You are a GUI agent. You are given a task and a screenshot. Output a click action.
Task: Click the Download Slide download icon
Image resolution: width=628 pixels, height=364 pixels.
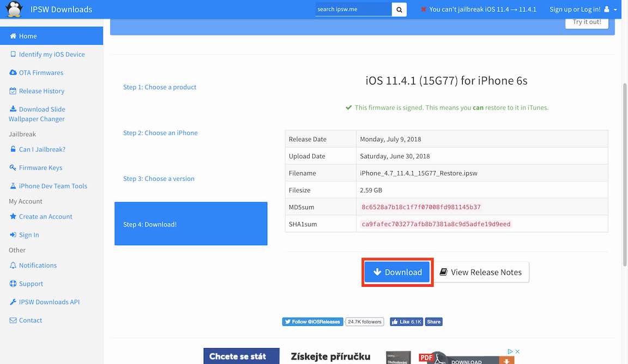pyautogui.click(x=13, y=109)
